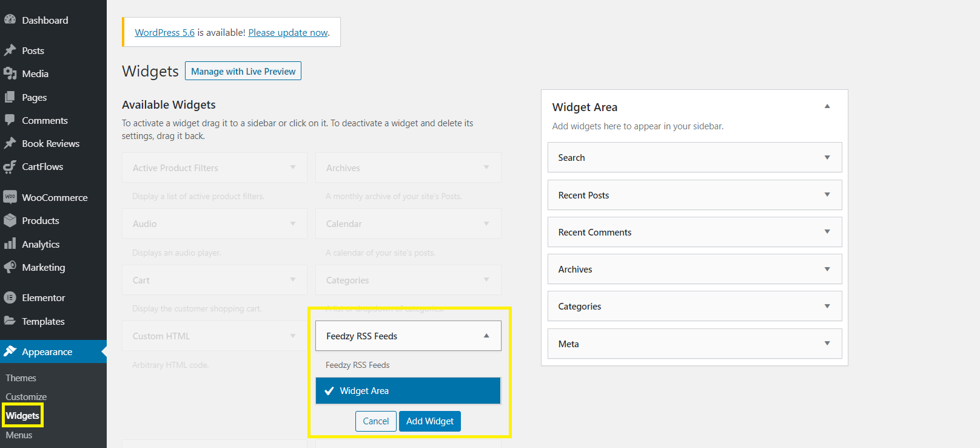980x448 pixels.
Task: Open the Comments menu label
Action: click(45, 120)
